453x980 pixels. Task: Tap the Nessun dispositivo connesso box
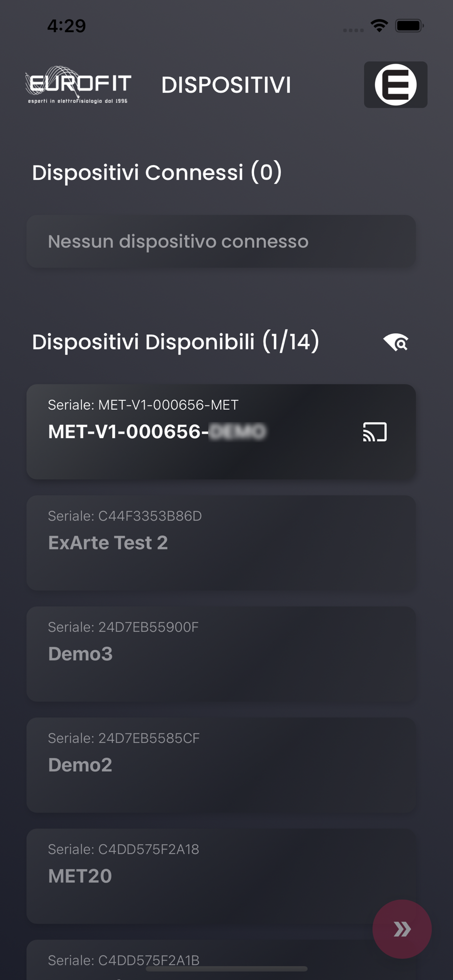click(221, 241)
